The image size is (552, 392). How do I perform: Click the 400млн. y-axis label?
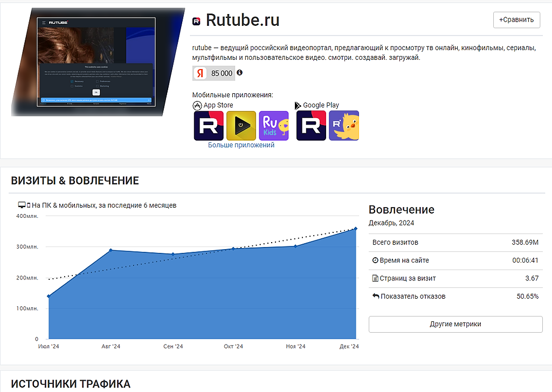pos(27,216)
